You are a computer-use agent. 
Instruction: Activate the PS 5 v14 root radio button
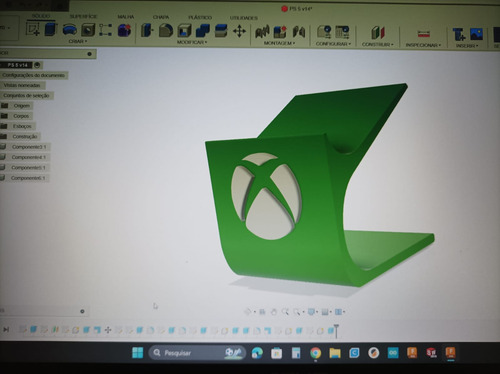(37, 65)
